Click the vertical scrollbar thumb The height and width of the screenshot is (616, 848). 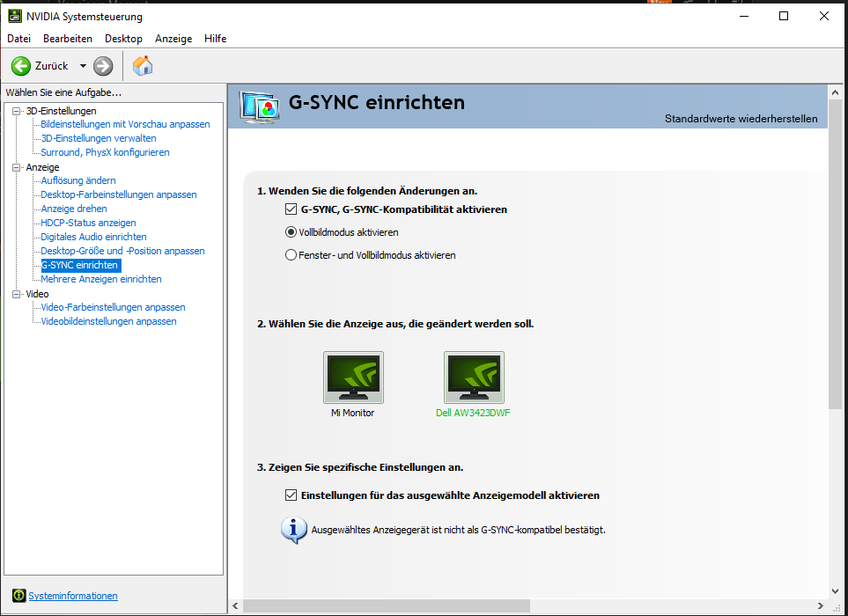coord(835,254)
